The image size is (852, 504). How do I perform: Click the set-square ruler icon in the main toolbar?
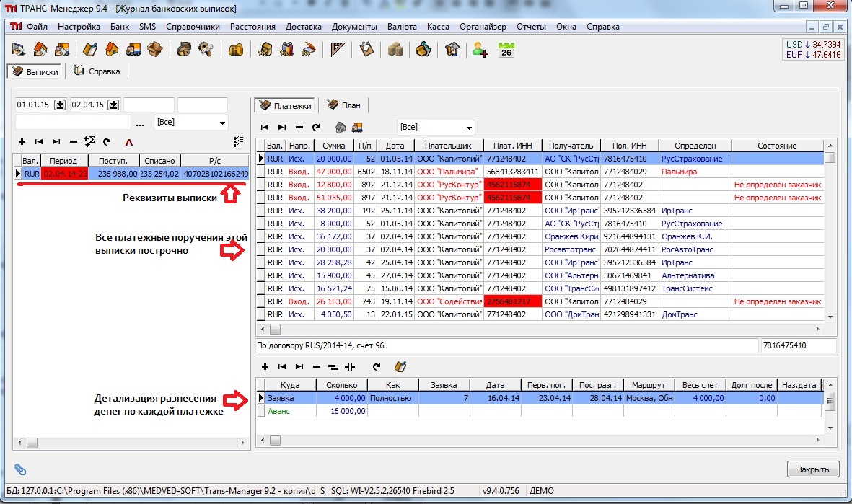[x=338, y=50]
